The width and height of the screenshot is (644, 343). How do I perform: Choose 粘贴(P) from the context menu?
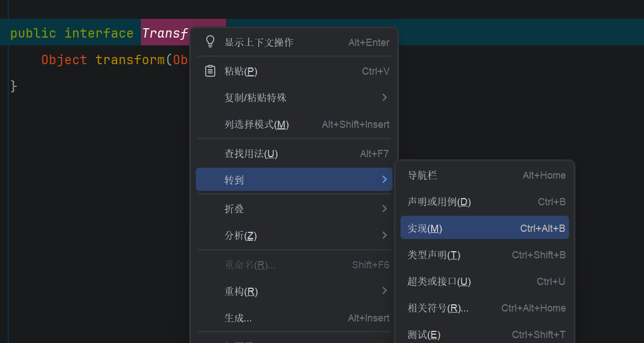pos(294,71)
